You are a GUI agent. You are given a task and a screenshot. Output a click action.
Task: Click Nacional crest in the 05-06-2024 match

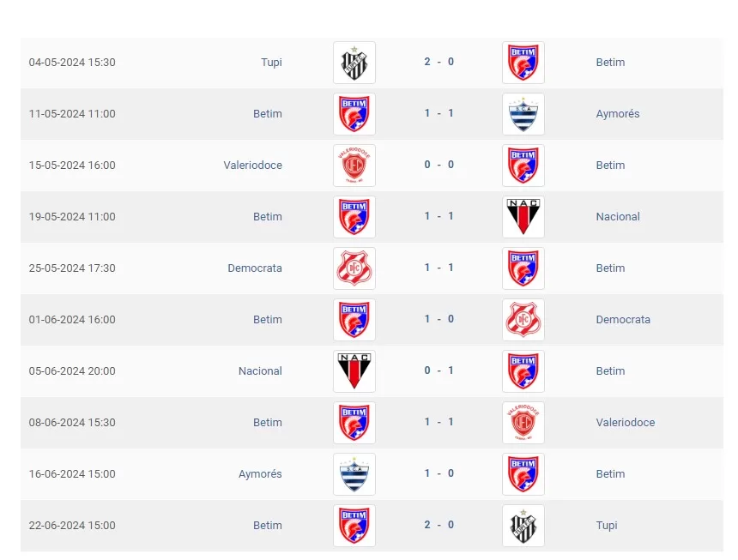pyautogui.click(x=354, y=371)
